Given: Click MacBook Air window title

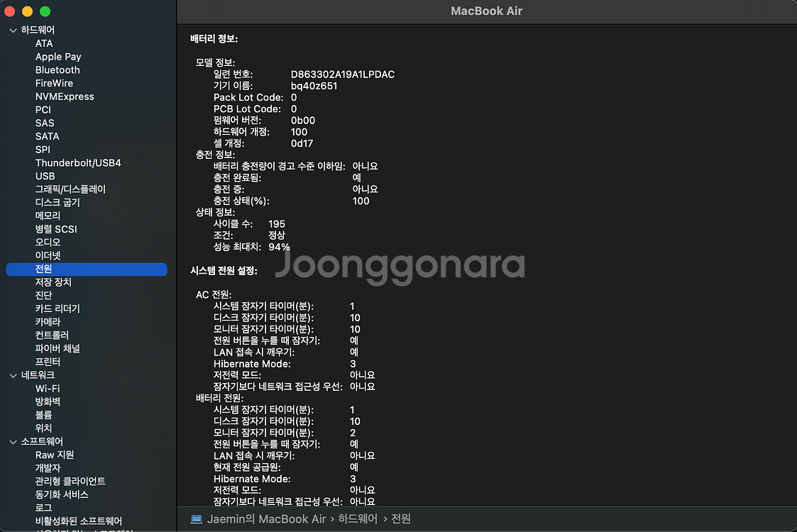Looking at the screenshot, I should click(486, 11).
